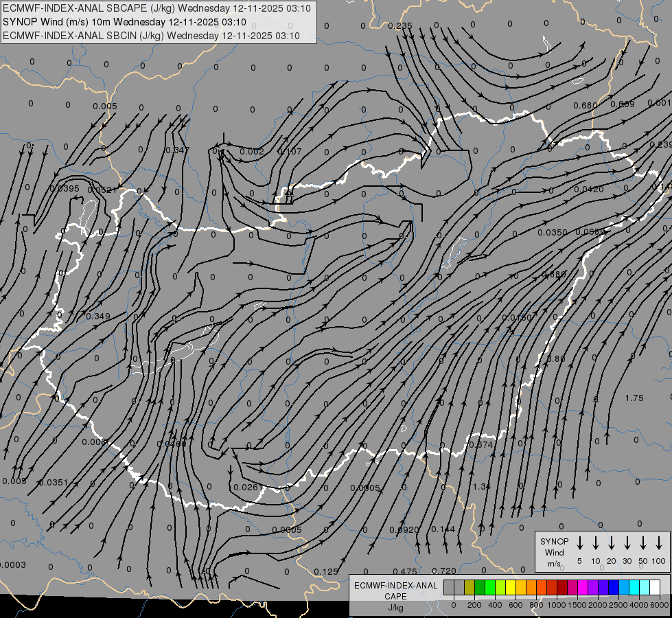
Task: Click the 0.125 map value
Action: click(326, 572)
